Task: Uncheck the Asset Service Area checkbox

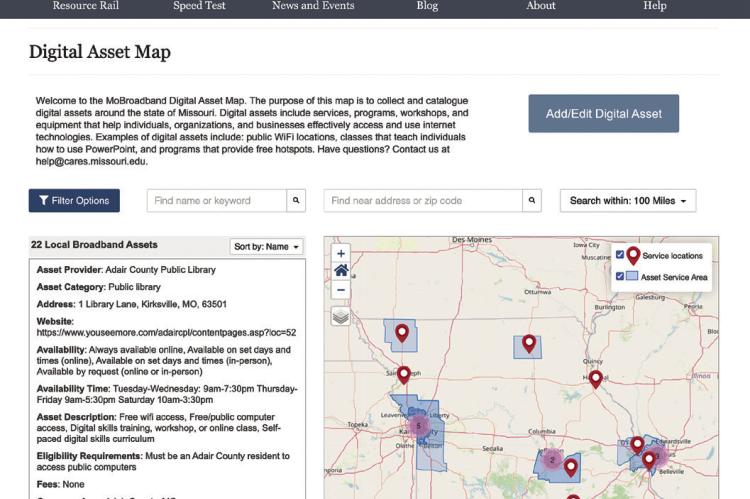Action: [620, 276]
